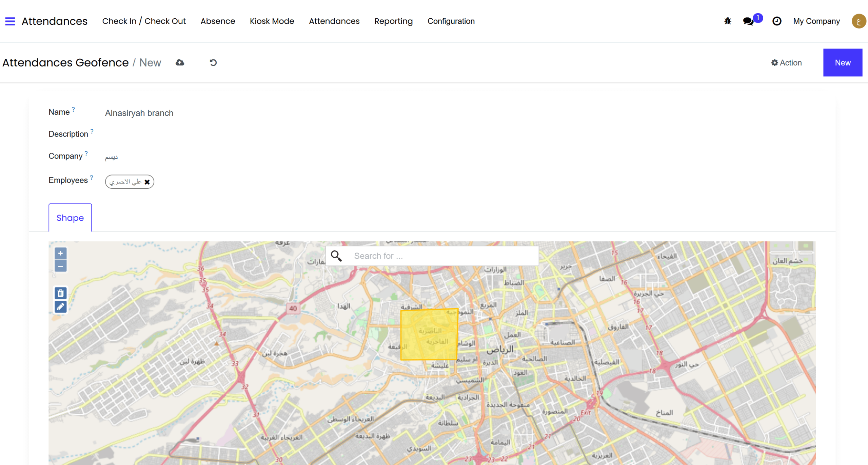Viewport: 868px width, 465px height.
Task: Open the Configuration menu
Action: [451, 21]
